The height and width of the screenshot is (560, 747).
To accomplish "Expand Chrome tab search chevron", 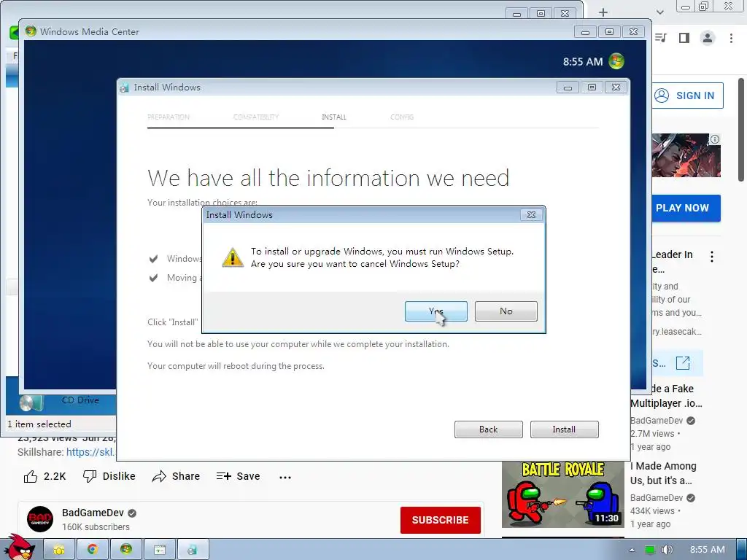I will pyautogui.click(x=659, y=12).
